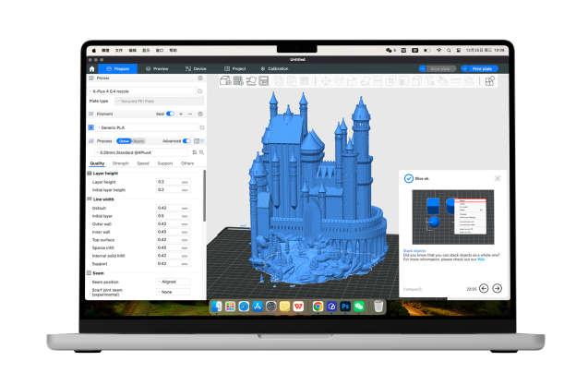Go to next tip with right arrow
588x373 pixels.
tap(498, 288)
